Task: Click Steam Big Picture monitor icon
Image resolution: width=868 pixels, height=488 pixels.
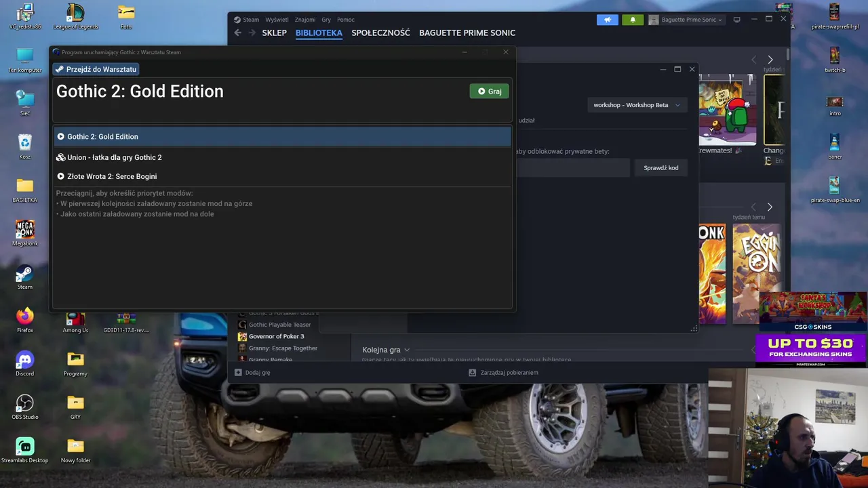Action: click(x=737, y=20)
